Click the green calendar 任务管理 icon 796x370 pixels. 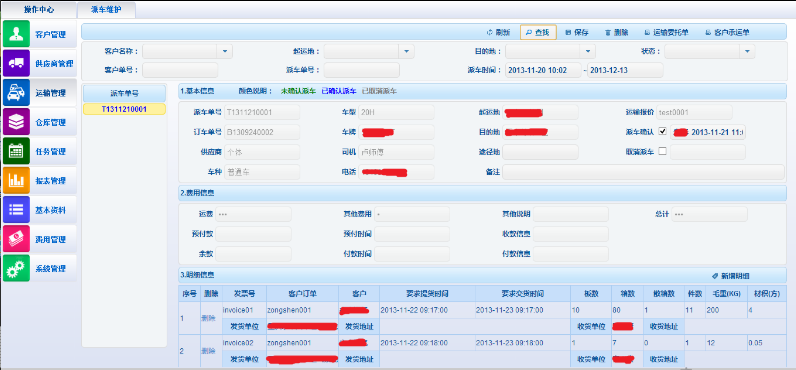coord(16,151)
